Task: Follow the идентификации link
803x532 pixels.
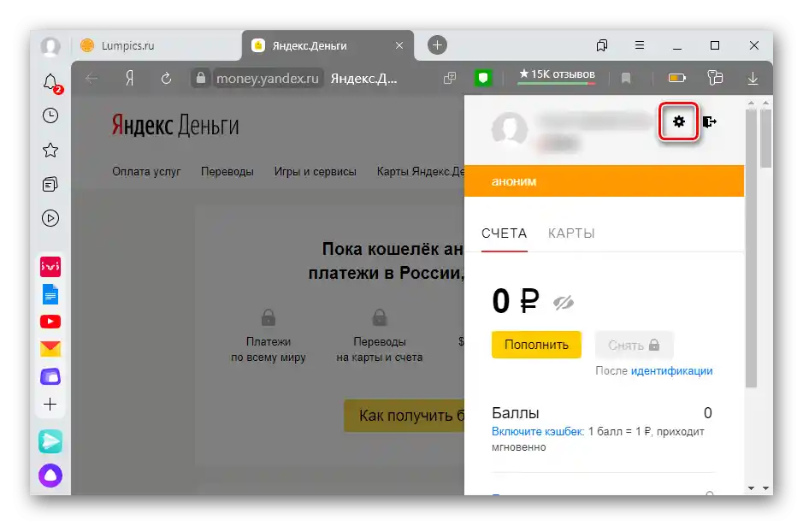Action: click(671, 370)
